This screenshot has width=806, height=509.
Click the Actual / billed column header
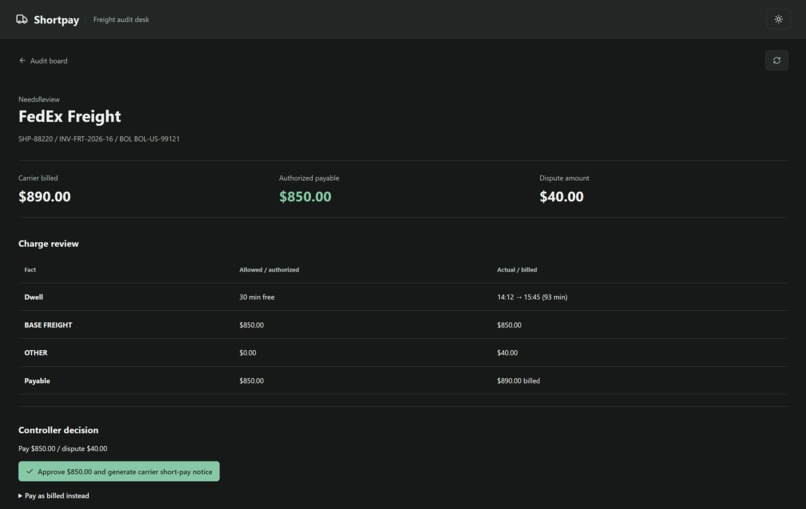pos(517,269)
